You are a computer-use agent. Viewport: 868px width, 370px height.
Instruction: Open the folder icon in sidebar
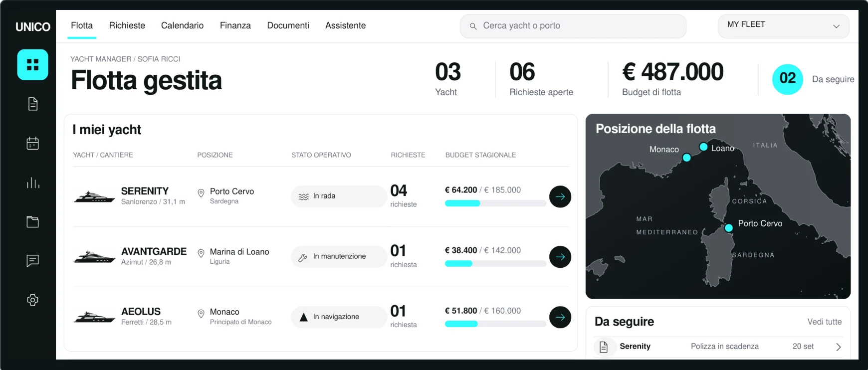click(33, 222)
